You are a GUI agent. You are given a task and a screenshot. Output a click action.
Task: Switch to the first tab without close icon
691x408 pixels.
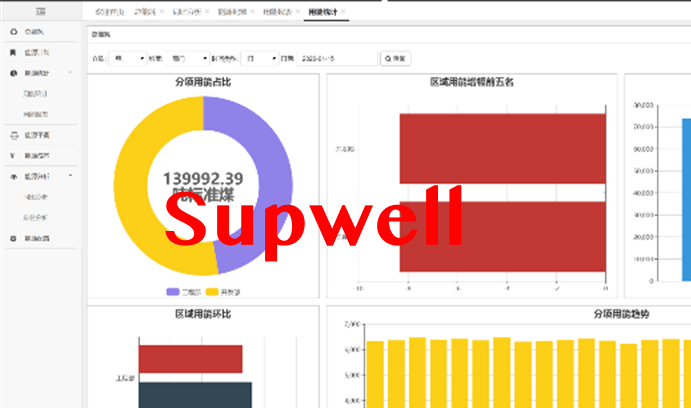(110, 12)
